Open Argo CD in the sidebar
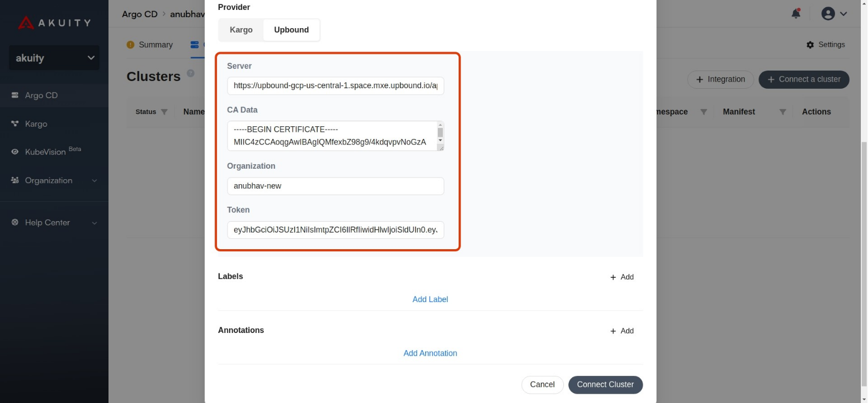 coord(54,95)
